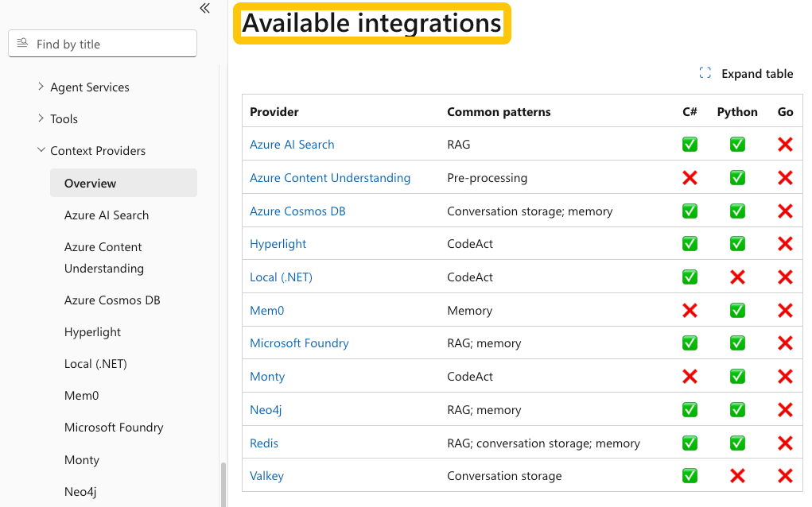Click Python checkmark in Mem0 row
Image resolution: width=812 pixels, height=507 pixels.
click(x=737, y=311)
